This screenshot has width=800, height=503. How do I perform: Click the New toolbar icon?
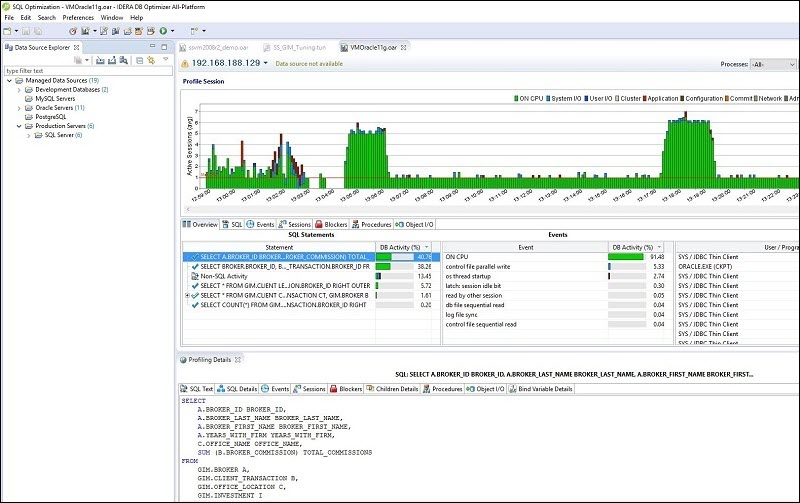click(x=7, y=31)
